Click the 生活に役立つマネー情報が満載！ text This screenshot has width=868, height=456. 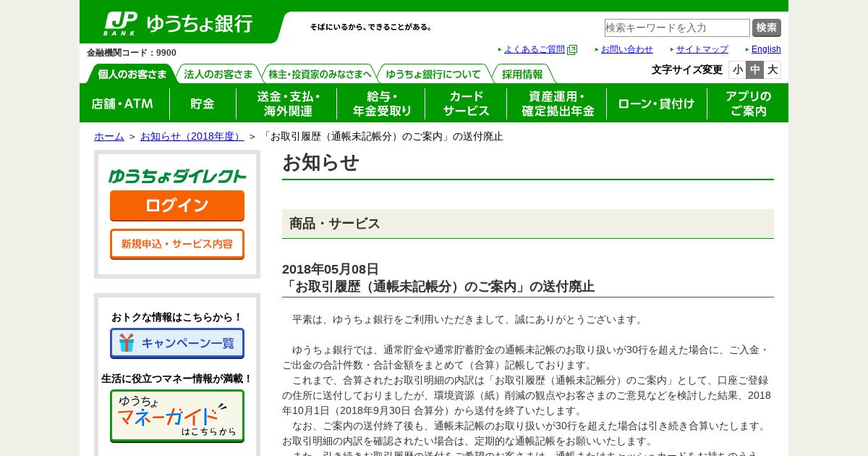pyautogui.click(x=177, y=379)
